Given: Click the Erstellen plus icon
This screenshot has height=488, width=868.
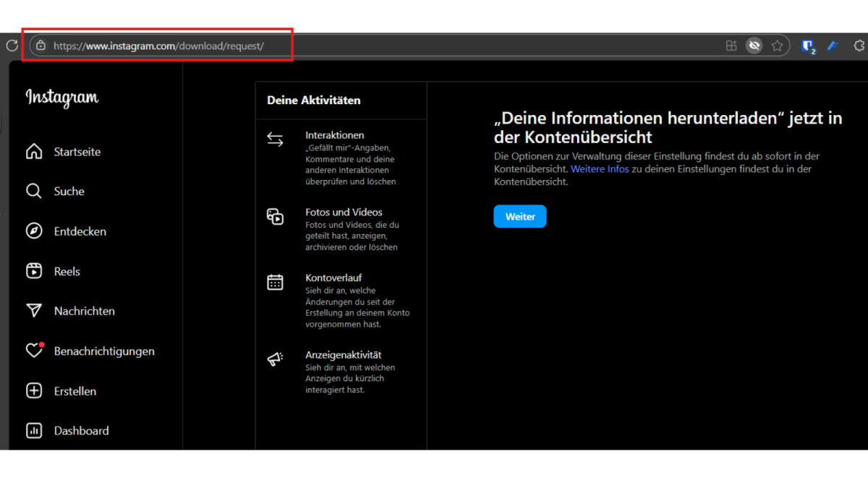Looking at the screenshot, I should tap(34, 391).
